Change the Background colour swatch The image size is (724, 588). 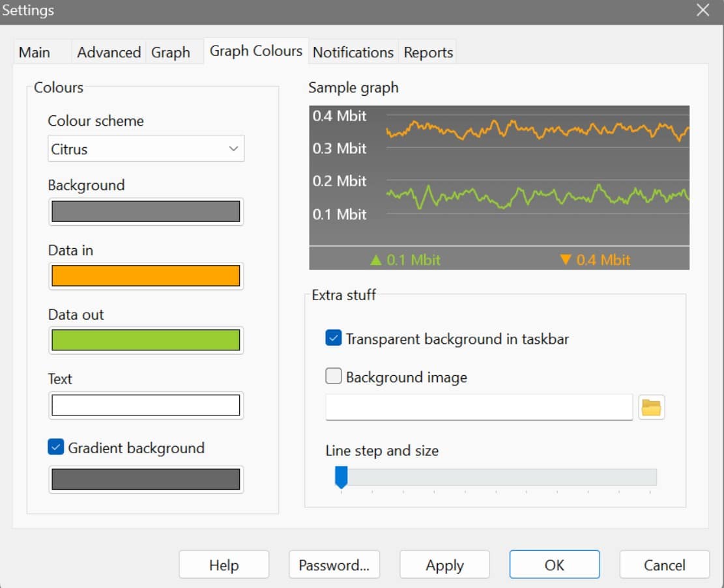[x=145, y=211]
